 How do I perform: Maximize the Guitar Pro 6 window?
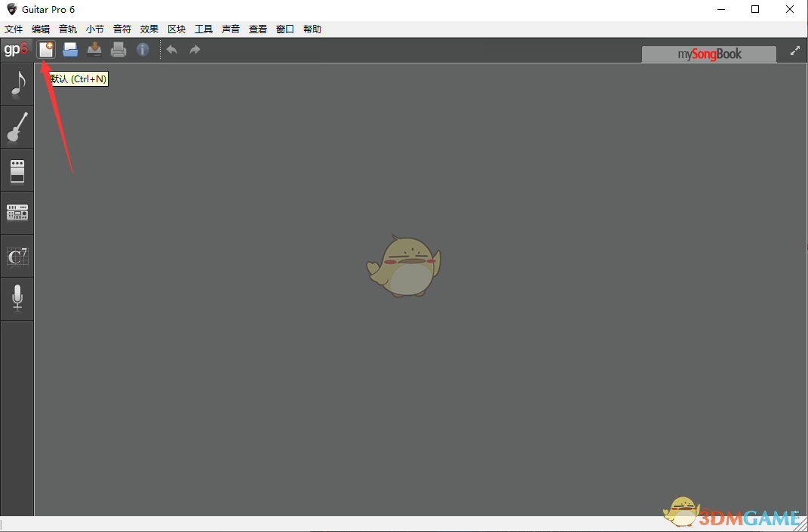pyautogui.click(x=755, y=9)
